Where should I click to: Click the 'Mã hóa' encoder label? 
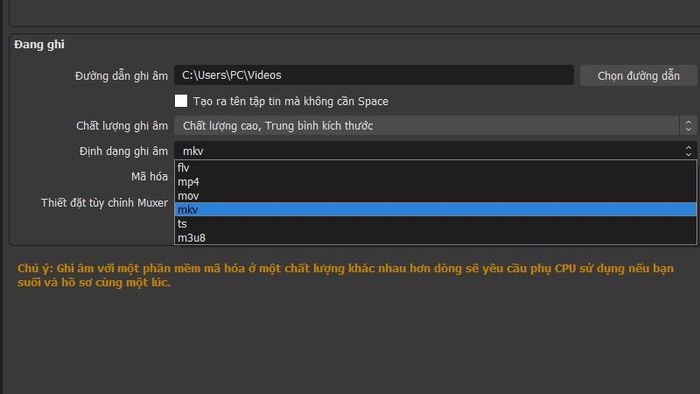point(150,177)
